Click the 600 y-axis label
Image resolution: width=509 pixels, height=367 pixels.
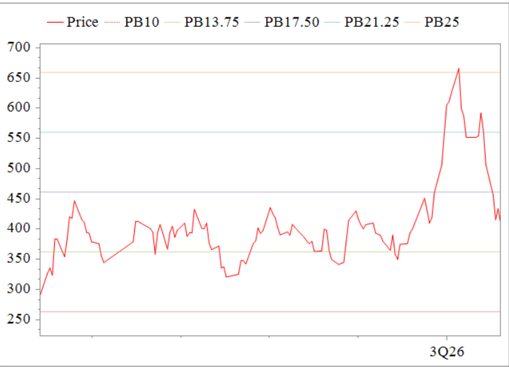coord(19,108)
